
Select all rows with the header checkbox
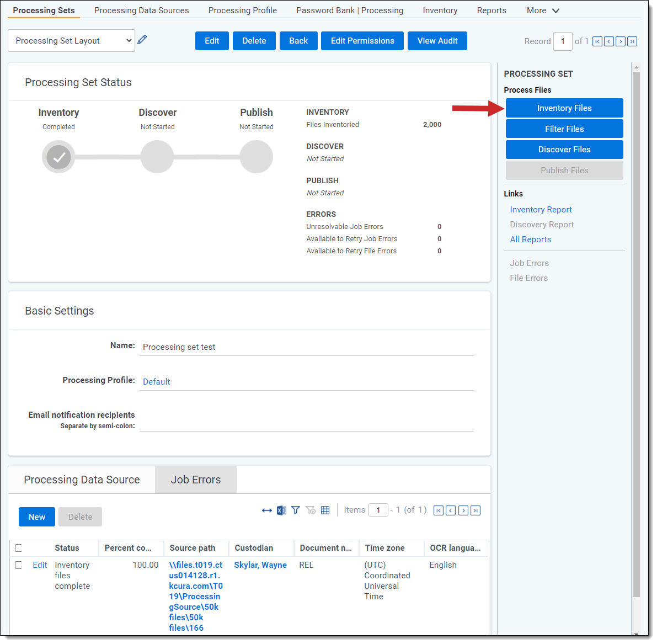coord(18,548)
